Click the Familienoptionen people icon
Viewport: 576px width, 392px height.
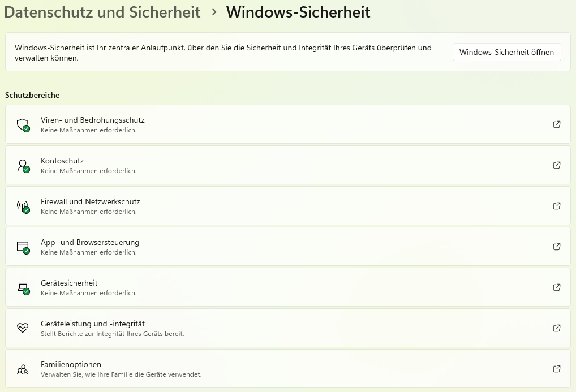(23, 369)
